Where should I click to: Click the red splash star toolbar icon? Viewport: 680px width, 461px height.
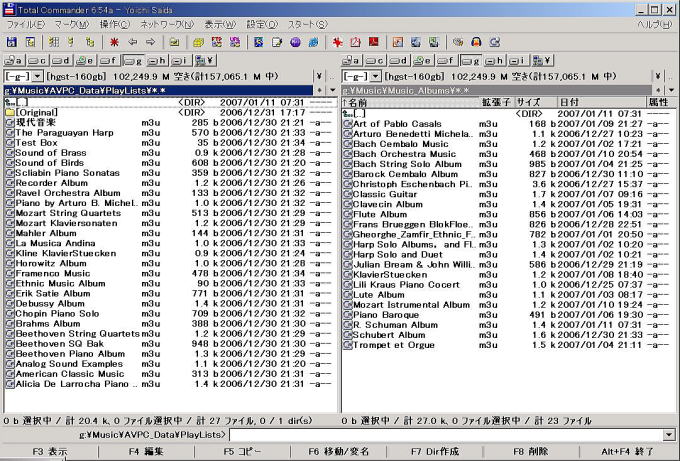(337, 42)
